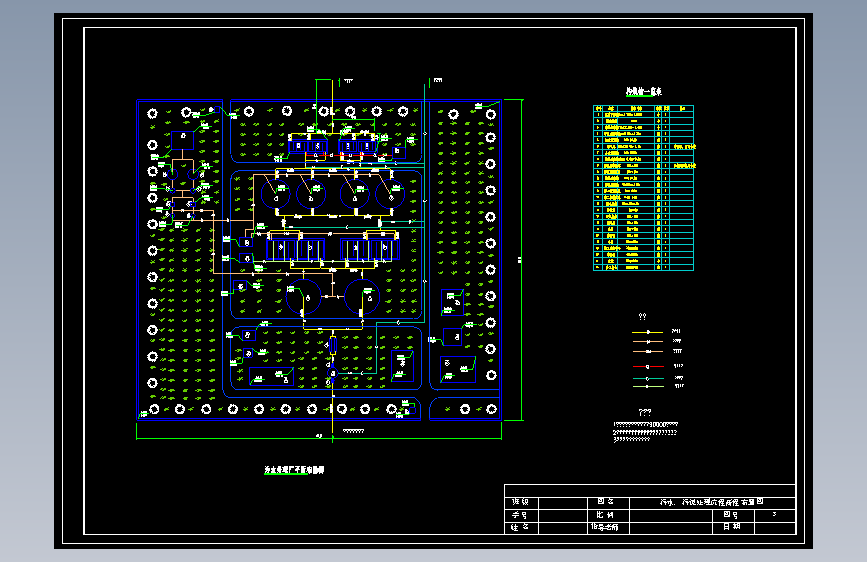Select the 班级 label in the title block
This screenshot has width=867, height=562.
click(x=520, y=502)
